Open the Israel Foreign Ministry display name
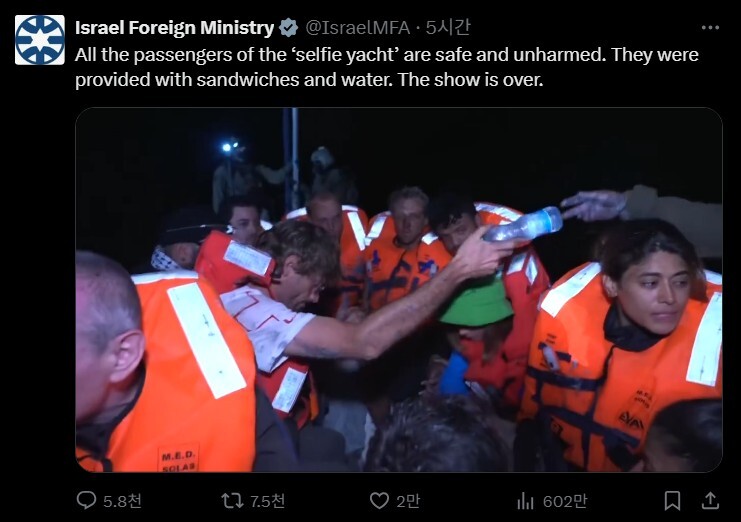The width and height of the screenshot is (741, 522). click(x=174, y=28)
